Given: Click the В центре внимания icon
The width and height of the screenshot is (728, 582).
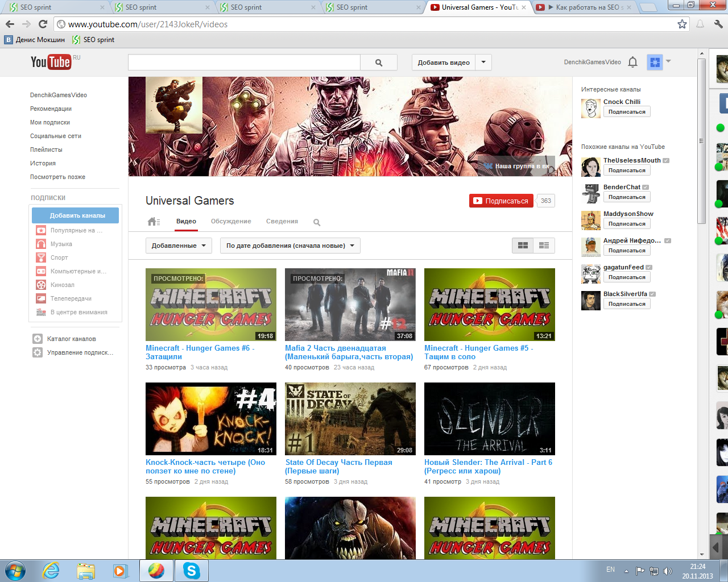Looking at the screenshot, I should coord(41,312).
